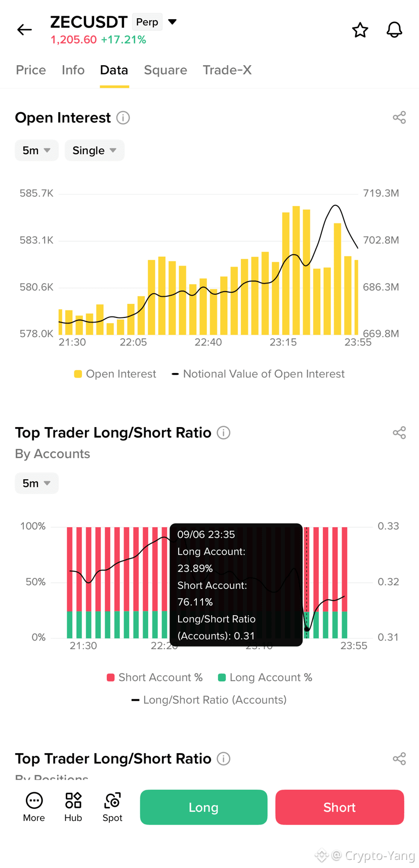This screenshot has width=419, height=868.
Task: Tap the red Short button
Action: tap(340, 807)
